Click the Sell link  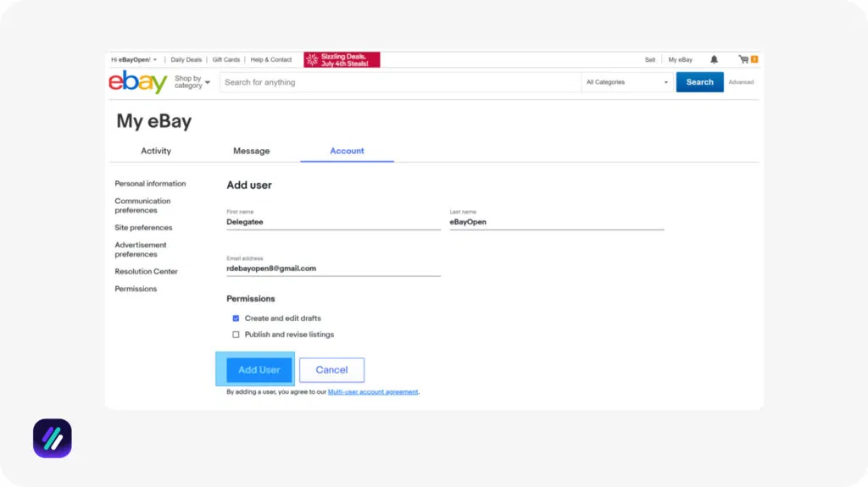pos(650,60)
